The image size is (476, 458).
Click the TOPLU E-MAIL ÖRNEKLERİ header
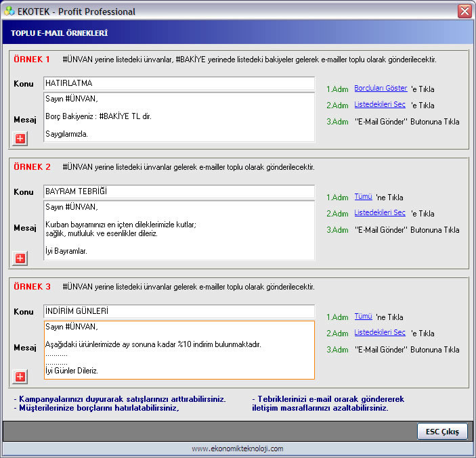coord(59,33)
